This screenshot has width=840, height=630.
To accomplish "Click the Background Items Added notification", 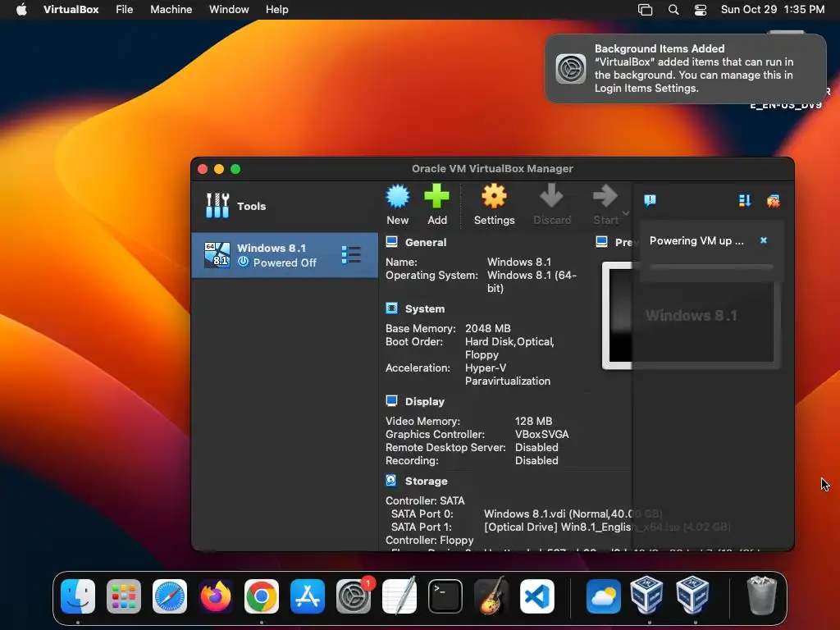I will tap(686, 69).
